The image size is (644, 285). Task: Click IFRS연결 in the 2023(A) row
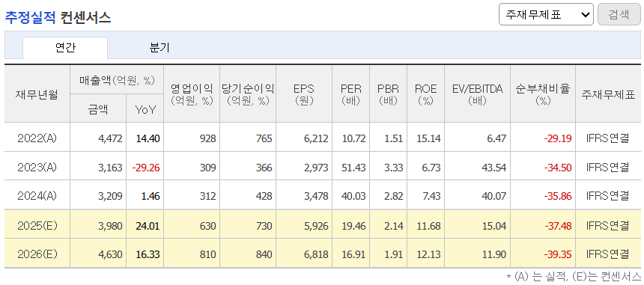click(x=608, y=168)
